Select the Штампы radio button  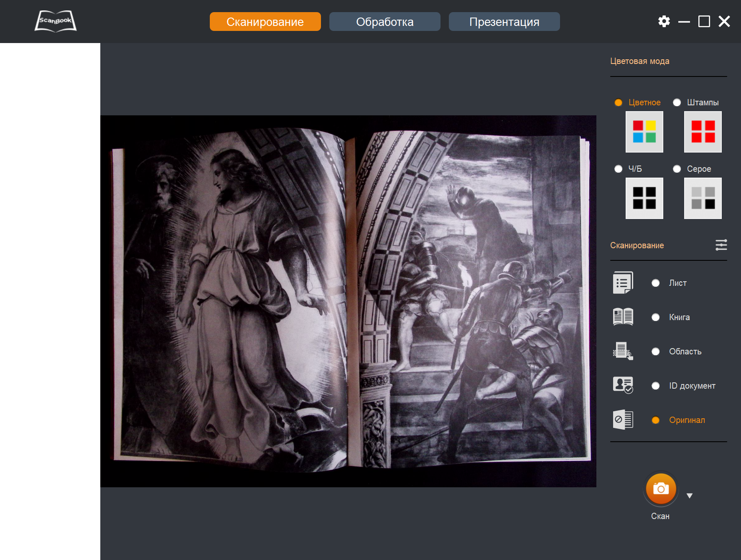tap(677, 102)
